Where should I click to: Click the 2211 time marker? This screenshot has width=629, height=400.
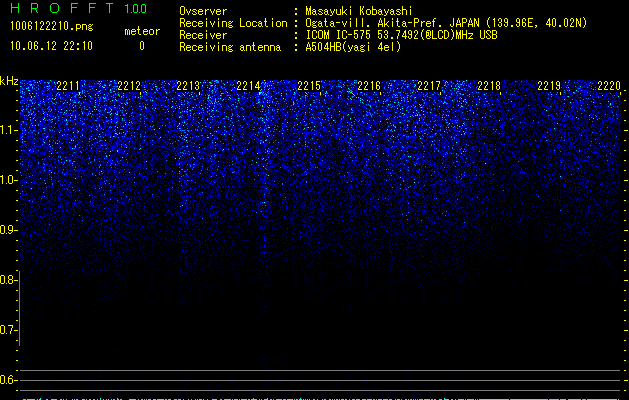coord(68,85)
